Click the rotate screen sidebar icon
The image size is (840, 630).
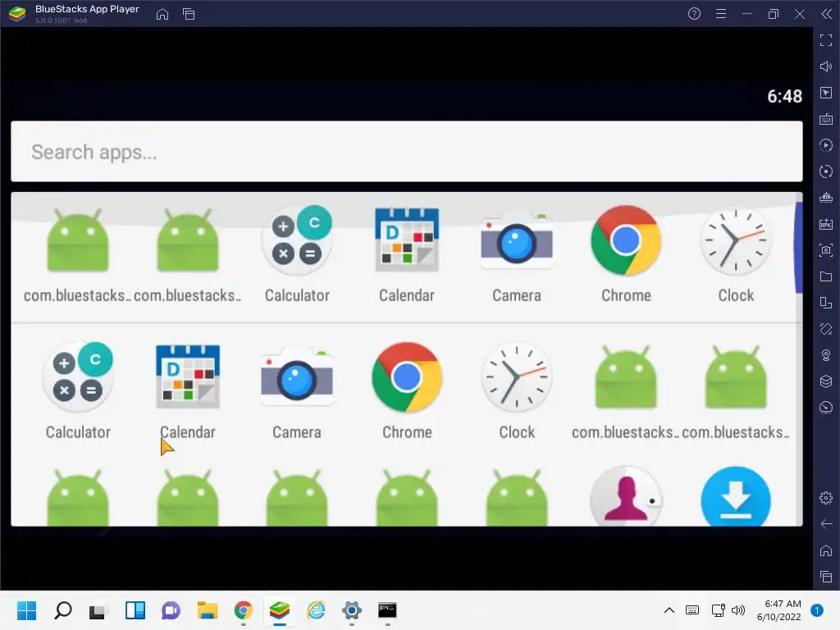point(826,303)
